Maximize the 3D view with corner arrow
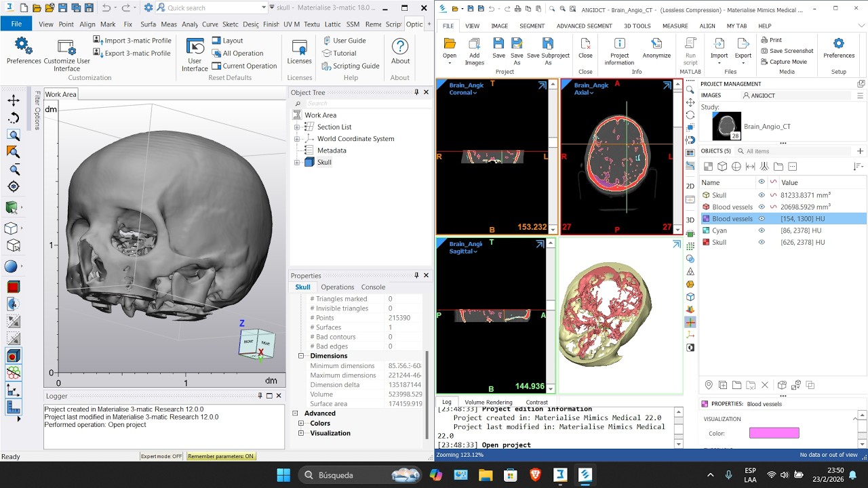Screen dimensions: 868x488 tap(676, 245)
